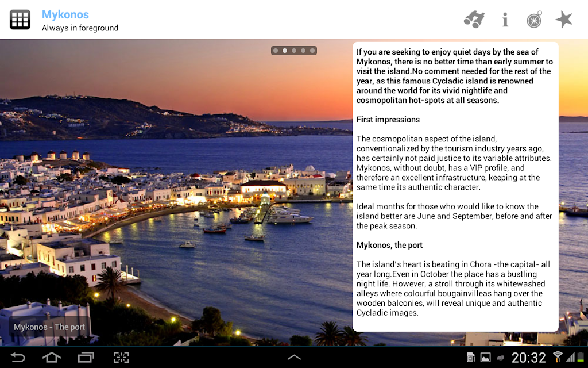Viewport: 588px width, 368px height.
Task: Open the info icon
Action: (x=505, y=20)
